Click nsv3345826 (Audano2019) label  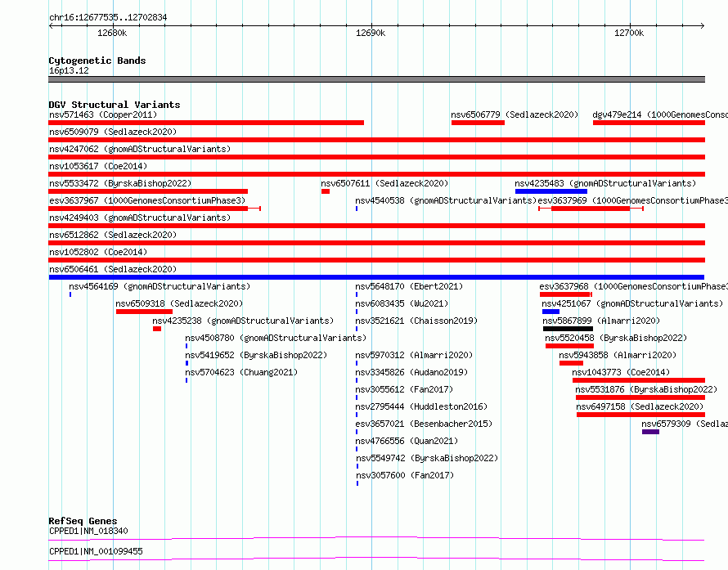click(x=411, y=372)
